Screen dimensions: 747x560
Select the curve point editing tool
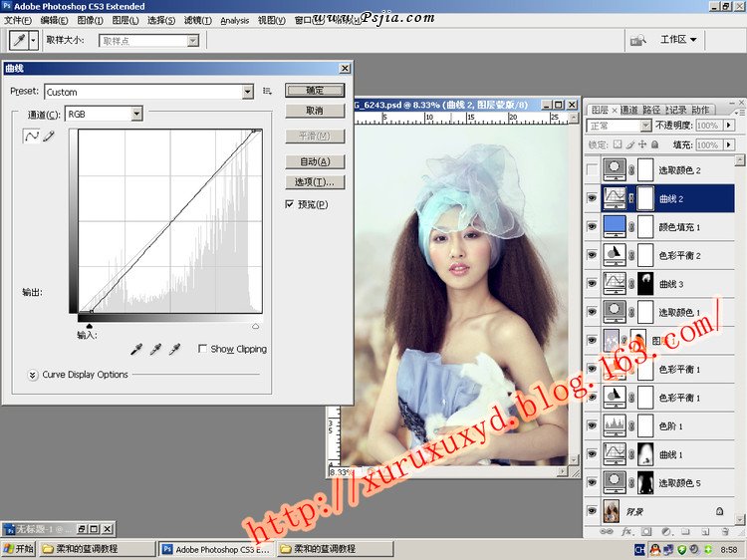click(x=31, y=136)
